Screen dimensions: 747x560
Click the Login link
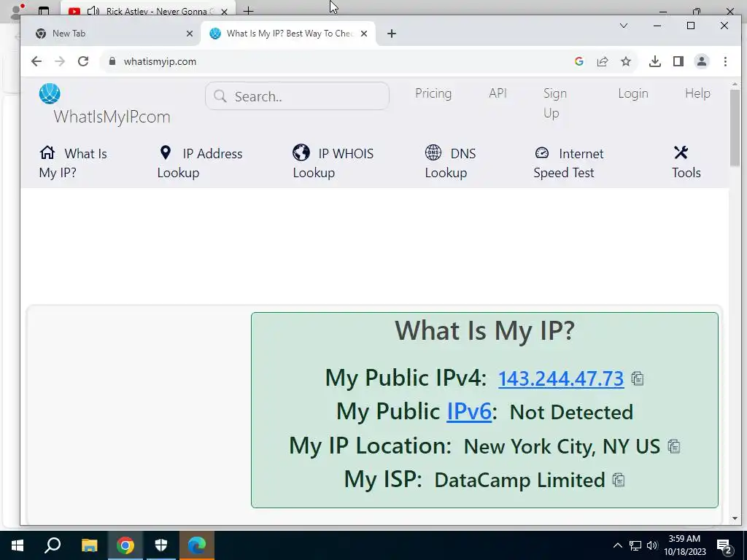(633, 93)
